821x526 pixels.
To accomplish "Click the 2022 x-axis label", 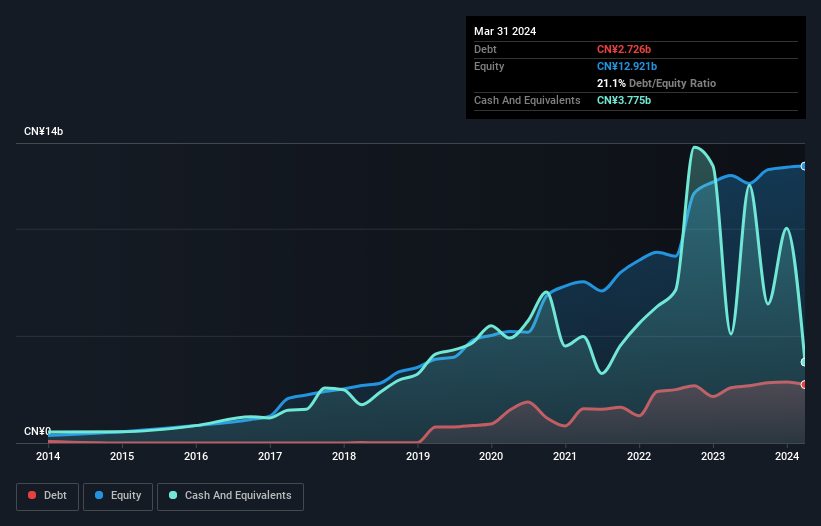I will pos(639,456).
